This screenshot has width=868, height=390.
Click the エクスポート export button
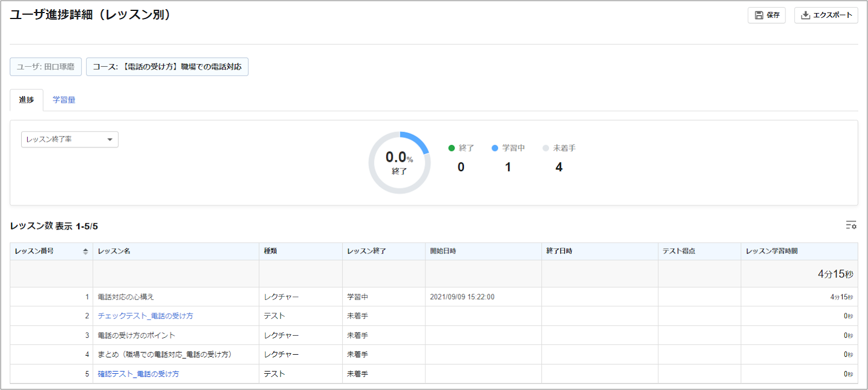(826, 15)
